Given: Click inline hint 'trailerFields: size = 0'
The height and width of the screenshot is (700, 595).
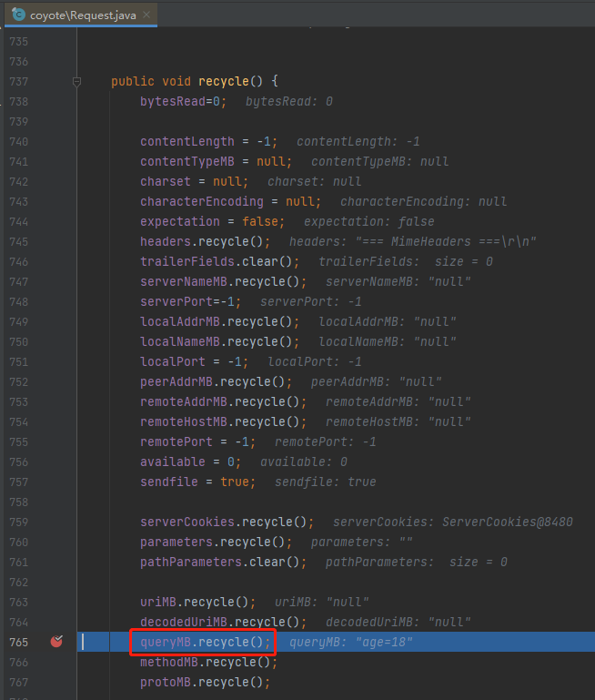Looking at the screenshot, I should click(406, 261).
